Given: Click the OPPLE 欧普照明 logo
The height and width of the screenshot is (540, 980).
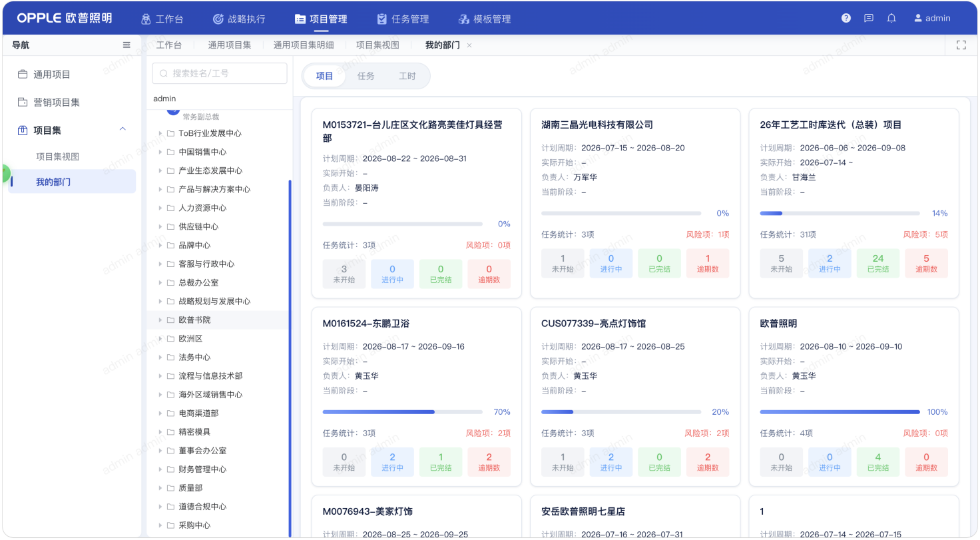Looking at the screenshot, I should point(65,18).
